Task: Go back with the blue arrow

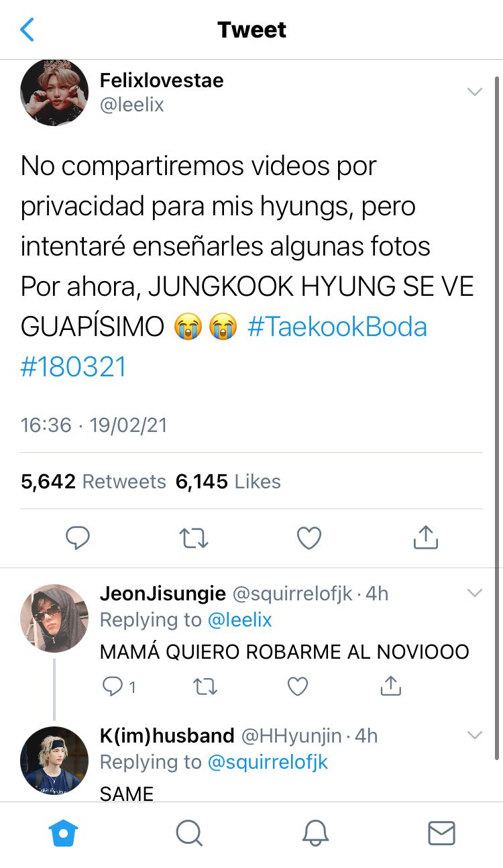Action: coord(27,30)
